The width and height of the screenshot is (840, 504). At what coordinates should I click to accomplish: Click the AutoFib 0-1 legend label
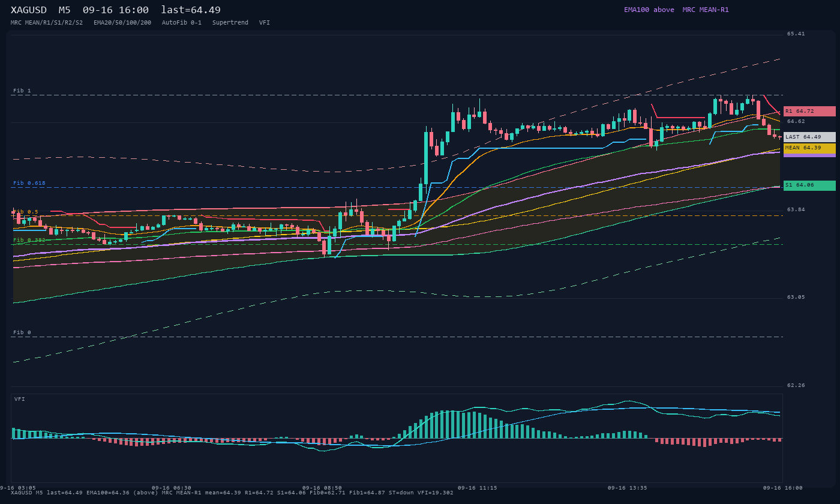(182, 23)
